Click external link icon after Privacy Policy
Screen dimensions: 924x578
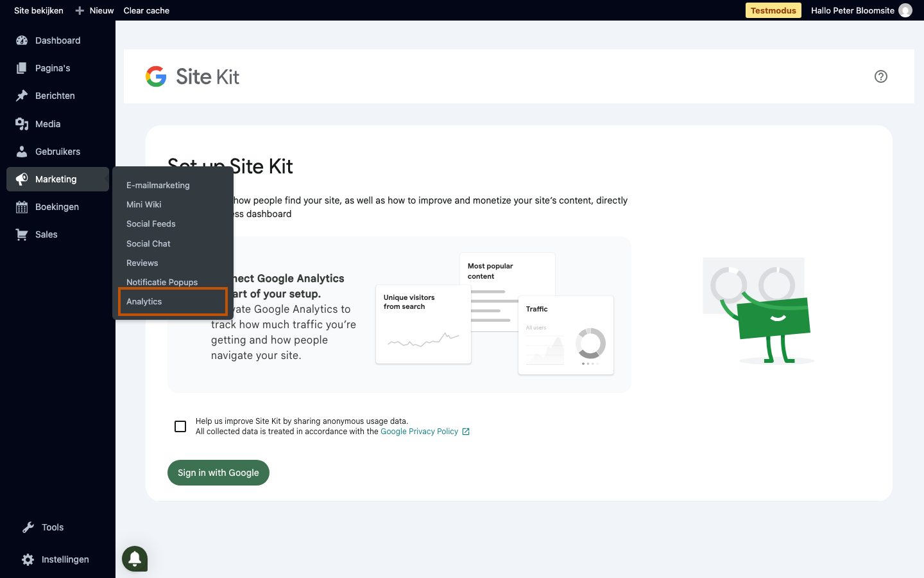tap(466, 432)
